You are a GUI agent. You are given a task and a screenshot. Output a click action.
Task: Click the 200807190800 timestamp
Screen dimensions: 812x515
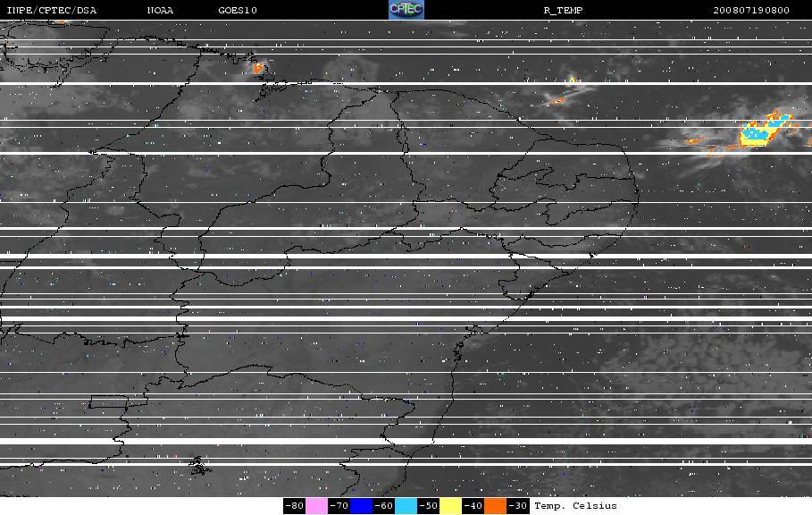pos(751,10)
